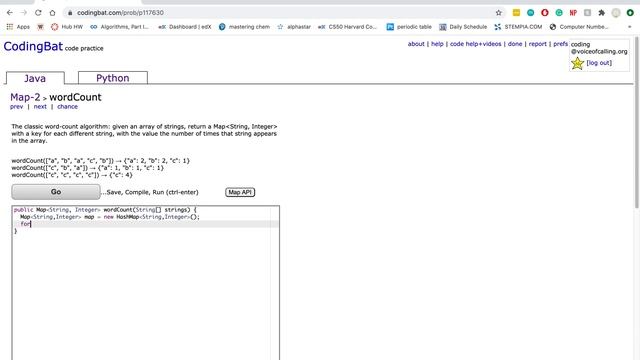The height and width of the screenshot is (360, 640).
Task: Reload the page with the refresh icon
Action: point(38,13)
